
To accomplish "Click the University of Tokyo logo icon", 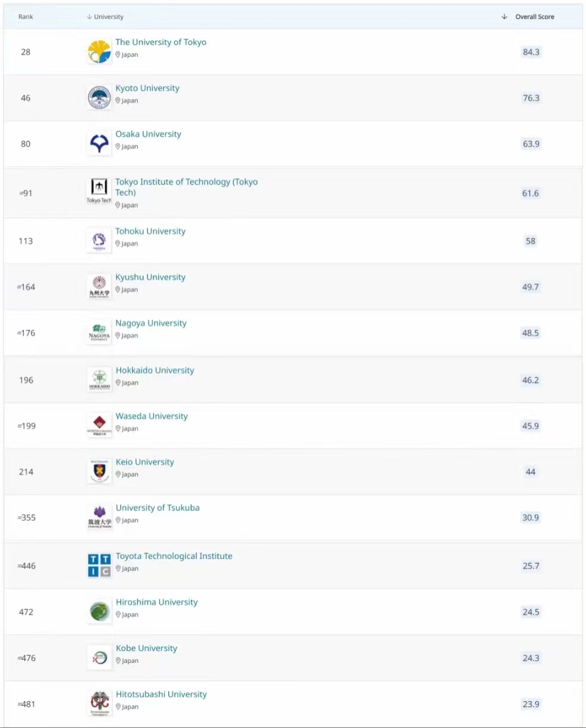I will 99,52.
